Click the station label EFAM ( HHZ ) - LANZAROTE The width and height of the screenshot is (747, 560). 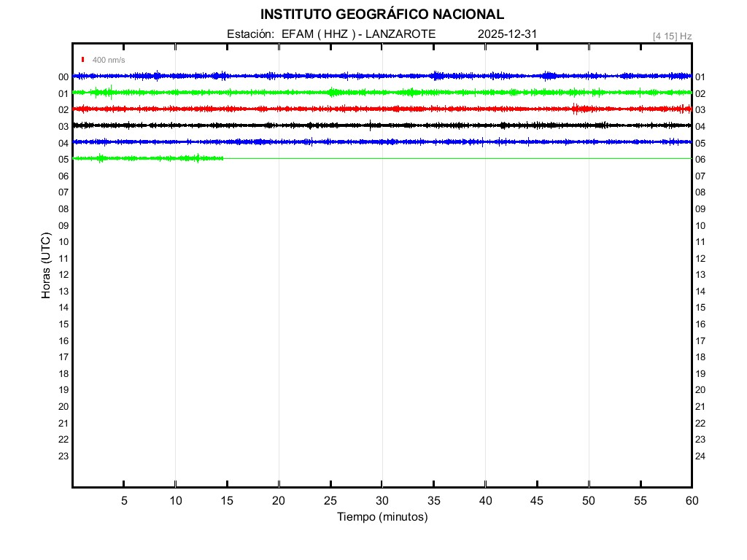pos(331,34)
